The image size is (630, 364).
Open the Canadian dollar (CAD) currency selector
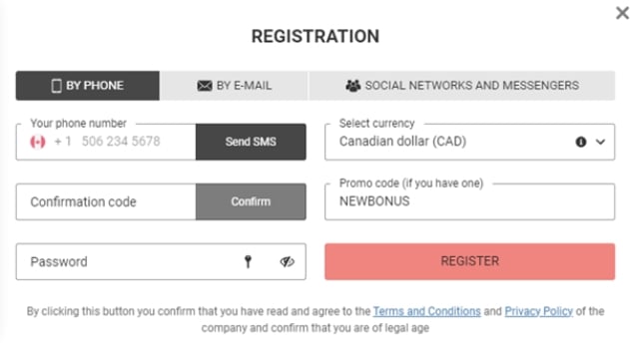[469, 142]
